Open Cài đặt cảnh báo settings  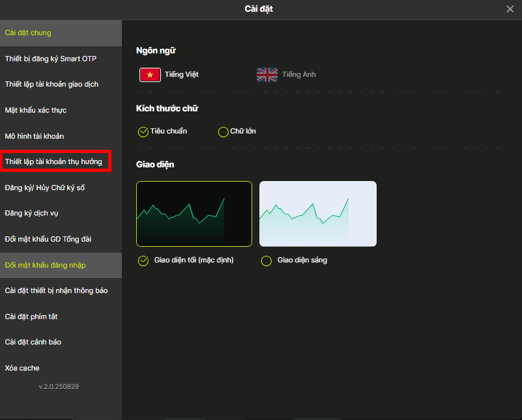point(33,342)
